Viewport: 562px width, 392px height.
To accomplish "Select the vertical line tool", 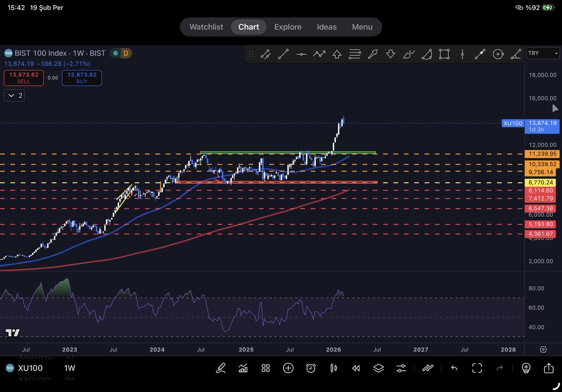I will 462,54.
